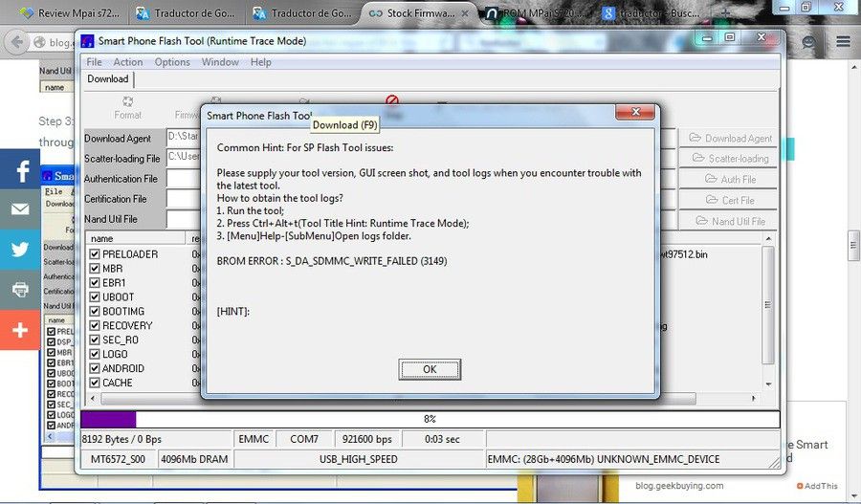This screenshot has width=861, height=504.
Task: Share page via Twitter sidebar icon
Action: tap(20, 250)
